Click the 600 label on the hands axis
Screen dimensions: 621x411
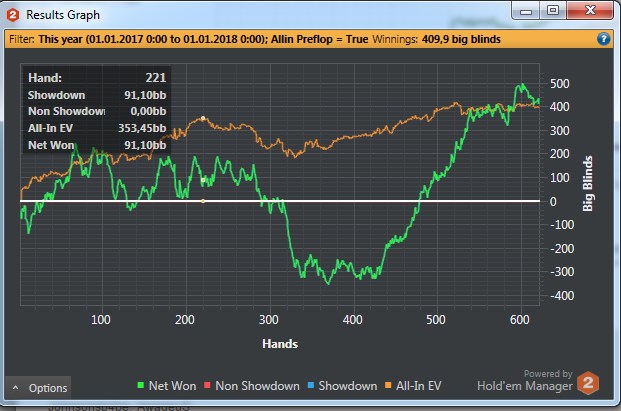click(520, 320)
